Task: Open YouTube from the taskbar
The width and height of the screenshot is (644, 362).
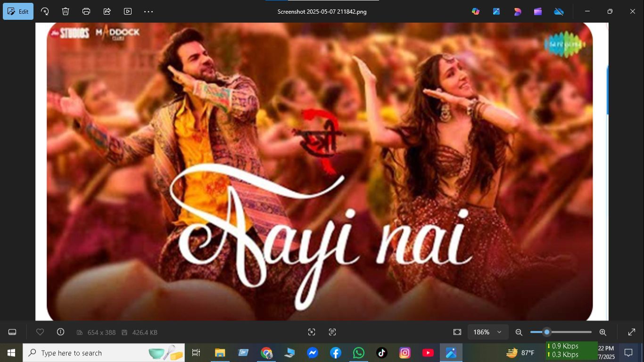Action: pos(428,353)
